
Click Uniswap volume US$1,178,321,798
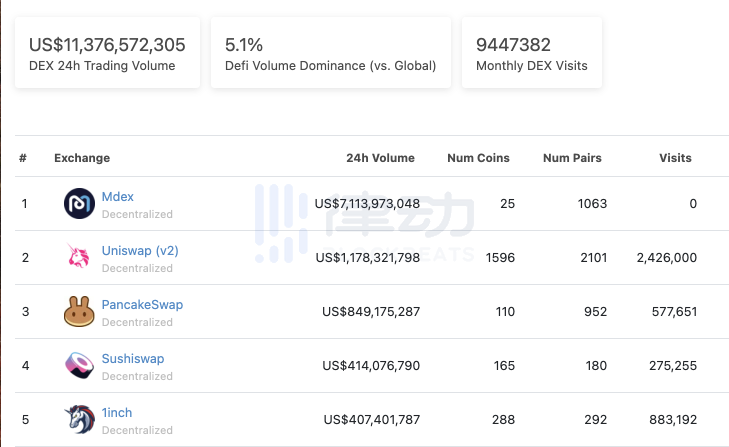click(367, 257)
